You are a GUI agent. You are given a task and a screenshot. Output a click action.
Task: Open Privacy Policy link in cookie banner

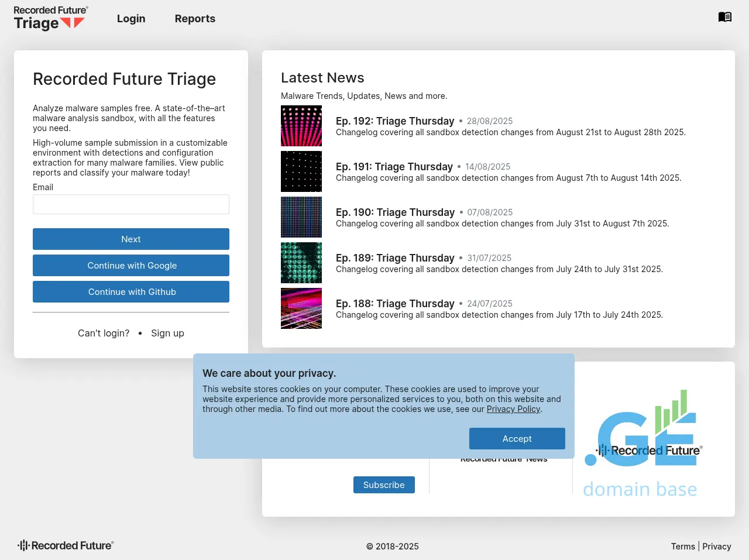coord(513,409)
